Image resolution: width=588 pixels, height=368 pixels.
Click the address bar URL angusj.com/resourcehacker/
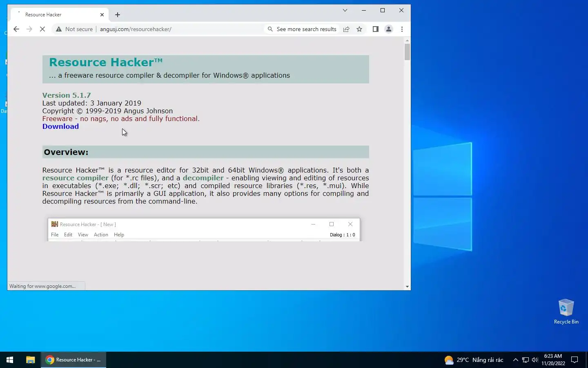[136, 29]
